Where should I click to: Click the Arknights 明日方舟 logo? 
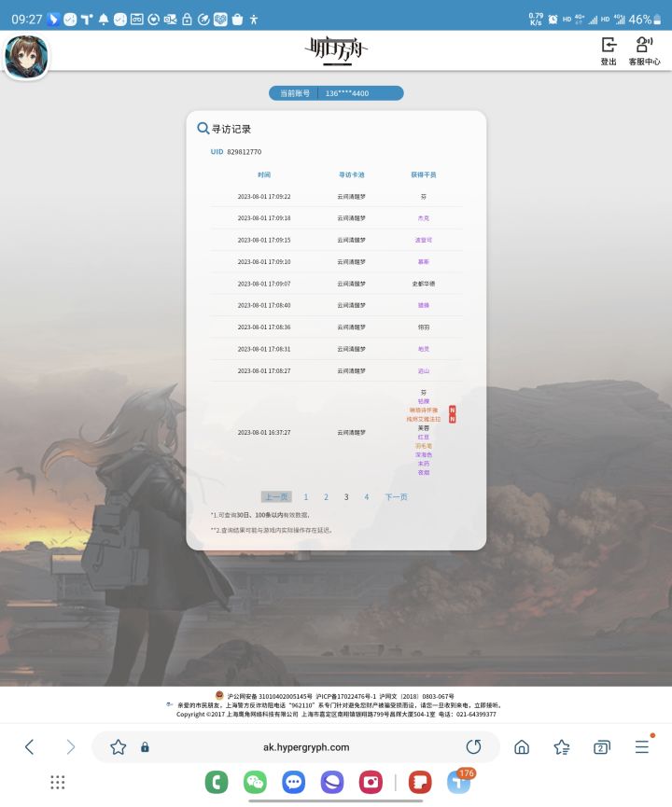point(336,50)
